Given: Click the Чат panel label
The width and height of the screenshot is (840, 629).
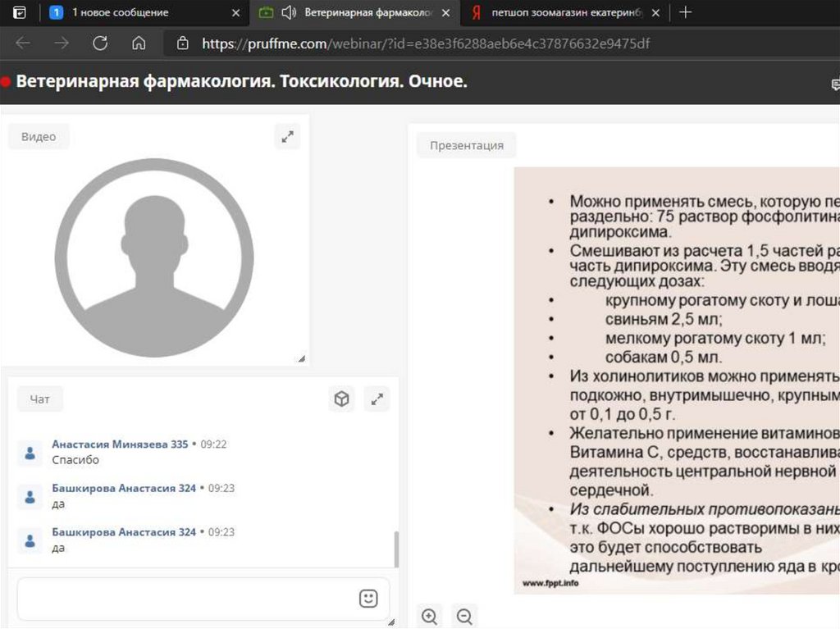Looking at the screenshot, I should (x=40, y=399).
